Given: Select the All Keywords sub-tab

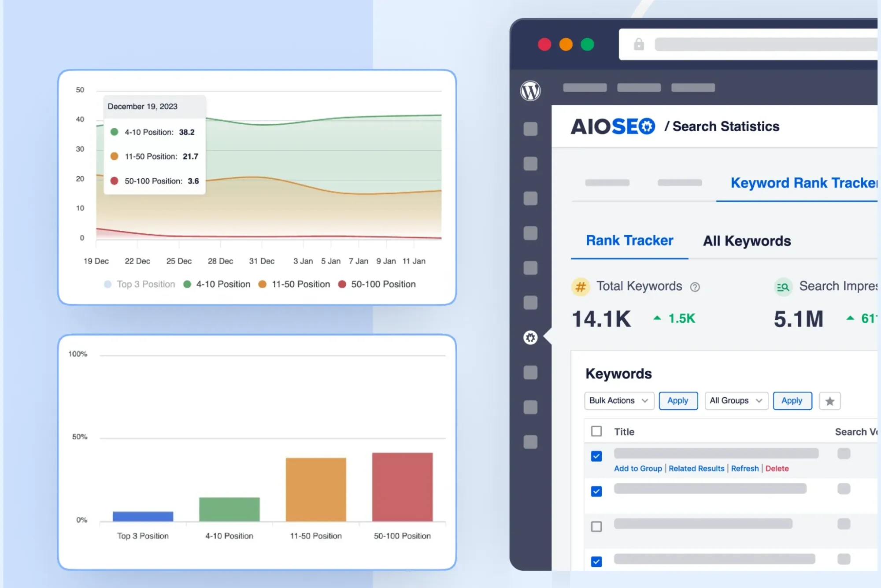Looking at the screenshot, I should [x=747, y=241].
